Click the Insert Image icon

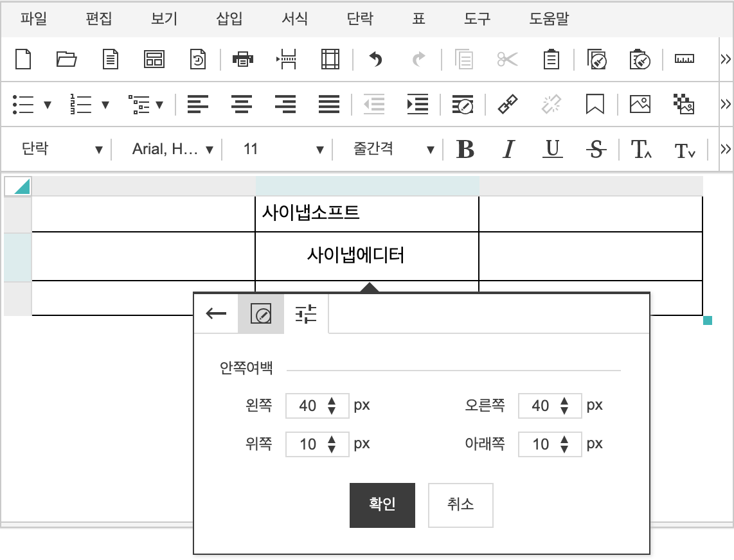click(x=640, y=104)
